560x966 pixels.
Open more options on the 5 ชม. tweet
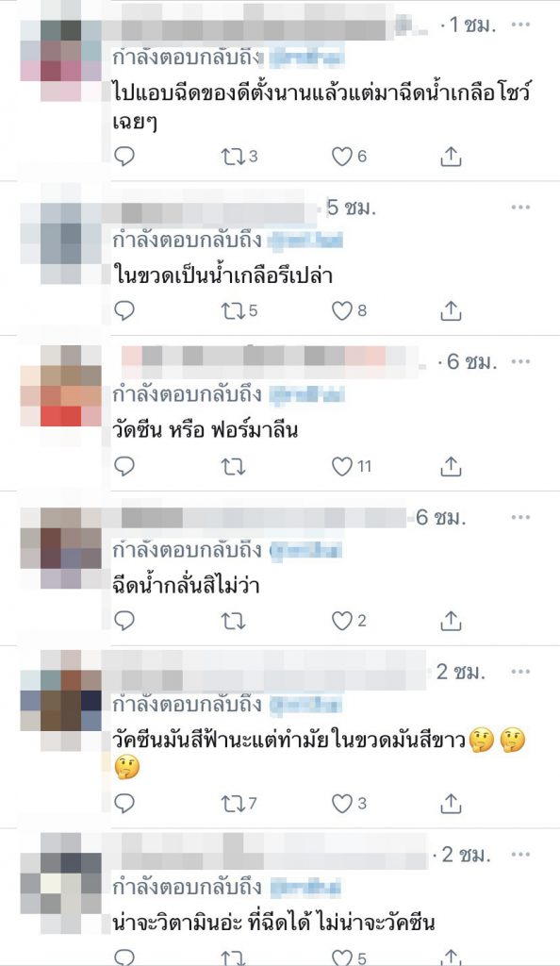[x=520, y=207]
